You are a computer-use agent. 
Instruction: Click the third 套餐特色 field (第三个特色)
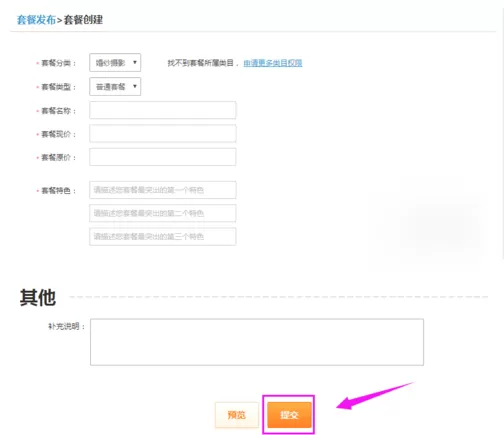pyautogui.click(x=163, y=237)
